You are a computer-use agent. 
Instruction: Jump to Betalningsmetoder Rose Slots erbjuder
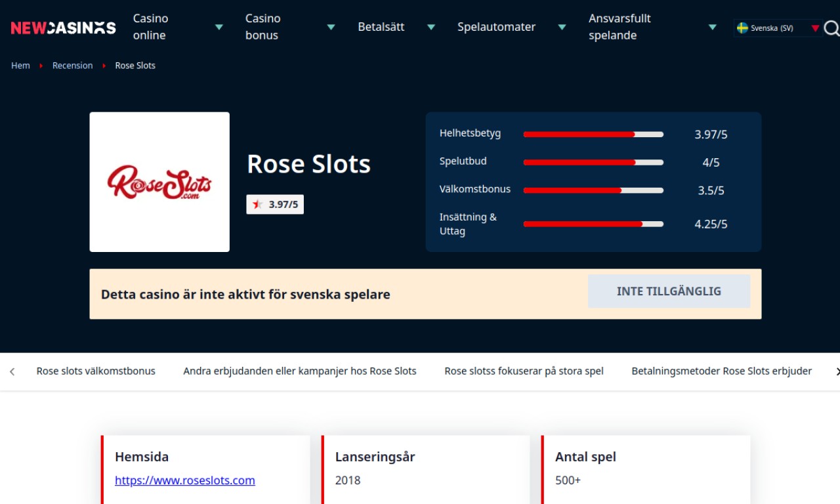pos(721,371)
